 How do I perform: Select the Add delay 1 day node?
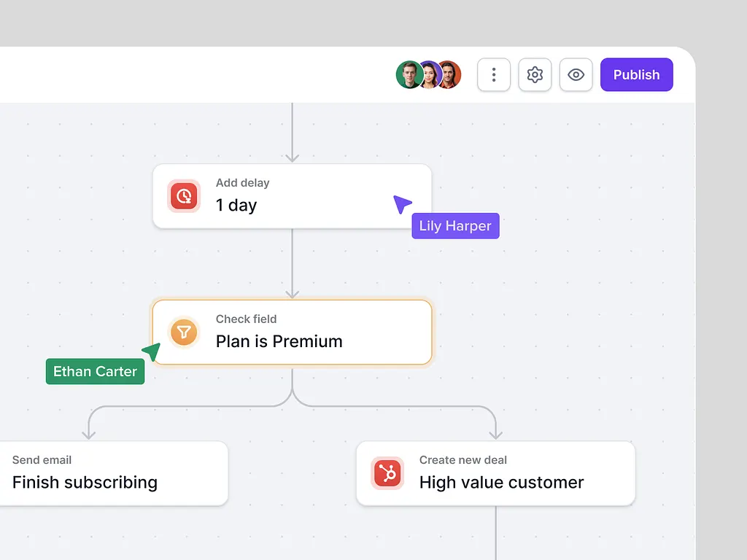292,196
